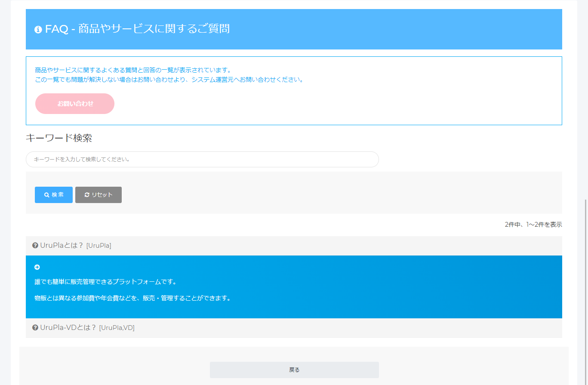Viewport: 588px width, 385px height.
Task: Click the FAQ - 商品やサービス heading text
Action: [137, 29]
